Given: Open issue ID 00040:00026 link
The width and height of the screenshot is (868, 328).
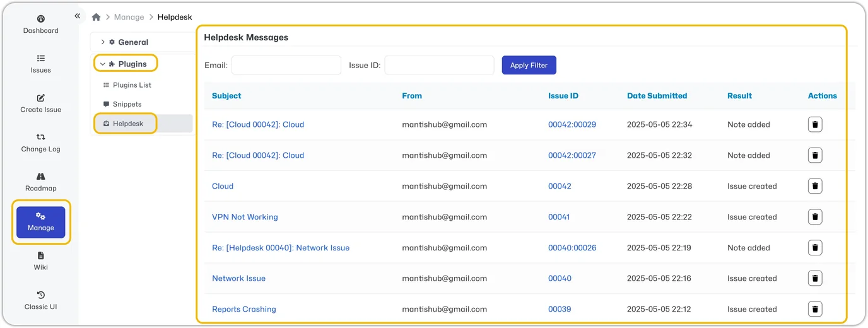Looking at the screenshot, I should coord(572,248).
